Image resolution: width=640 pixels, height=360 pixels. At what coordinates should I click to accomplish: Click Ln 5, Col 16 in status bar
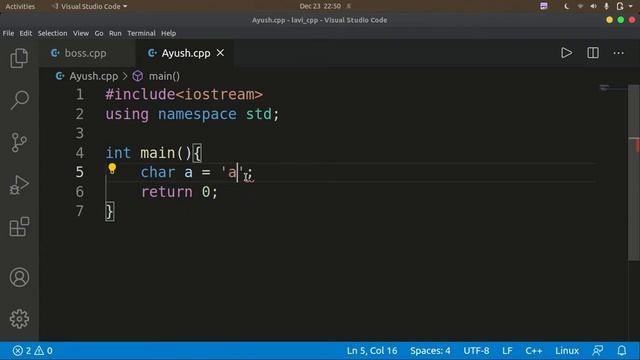click(372, 351)
